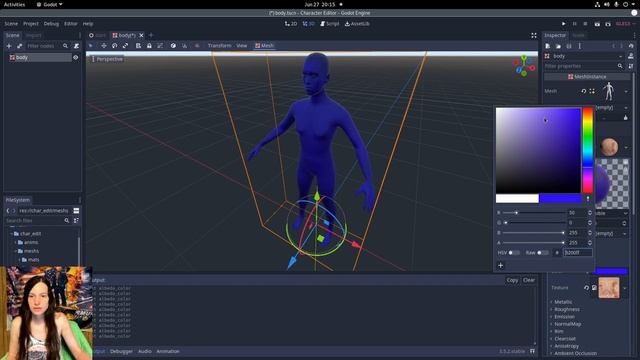The image size is (640, 360).
Task: Select the Rotate mode tool
Action: pyautogui.click(x=114, y=46)
